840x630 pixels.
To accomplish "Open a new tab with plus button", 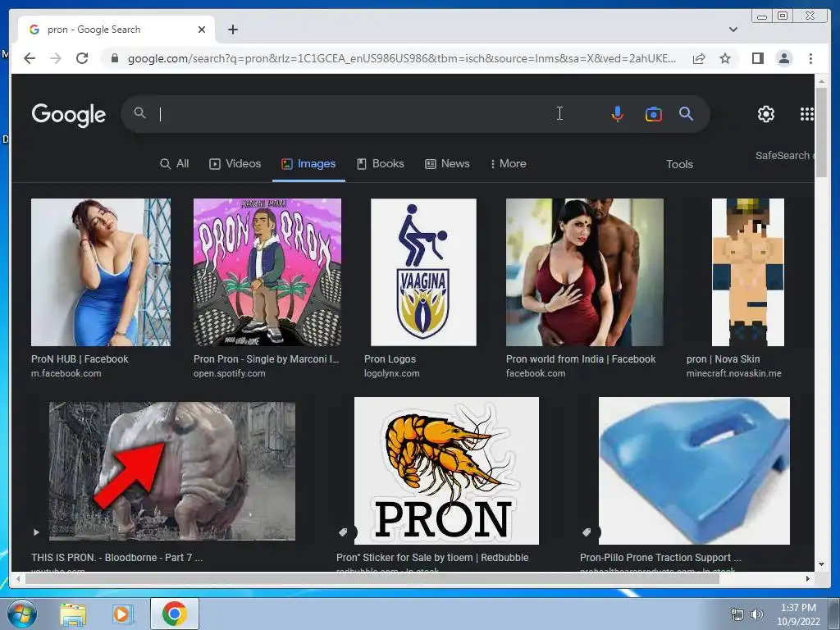I will pos(232,30).
